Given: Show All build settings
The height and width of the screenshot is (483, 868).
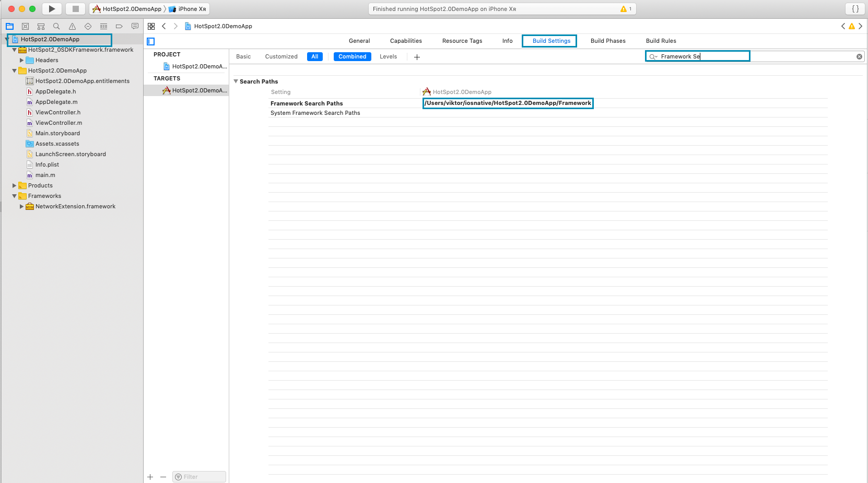Looking at the screenshot, I should coord(315,56).
